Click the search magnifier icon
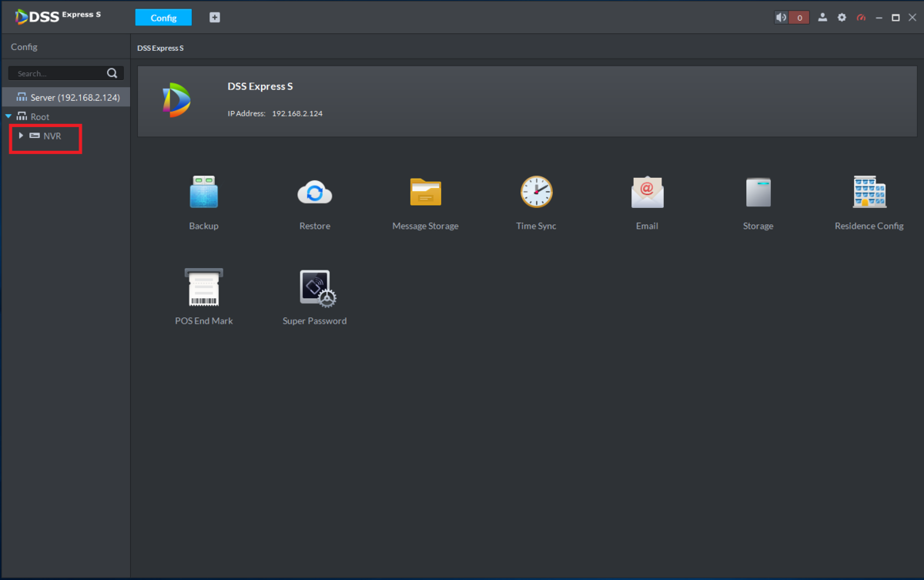The image size is (924, 580). click(x=112, y=73)
